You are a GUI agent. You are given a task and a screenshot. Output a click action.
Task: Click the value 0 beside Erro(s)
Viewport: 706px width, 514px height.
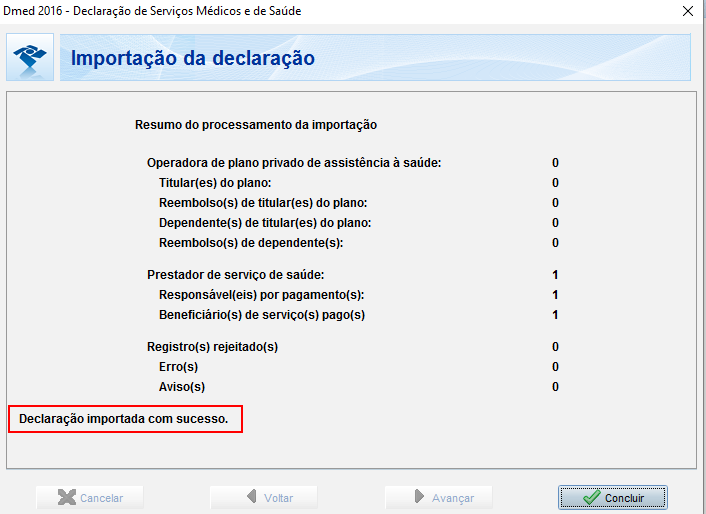(555, 367)
